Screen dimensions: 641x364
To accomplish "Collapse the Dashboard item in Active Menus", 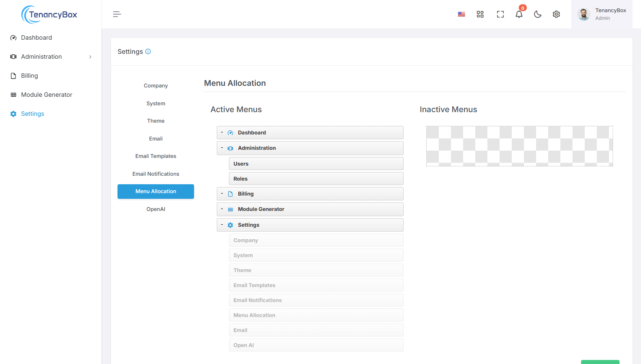I will [222, 132].
